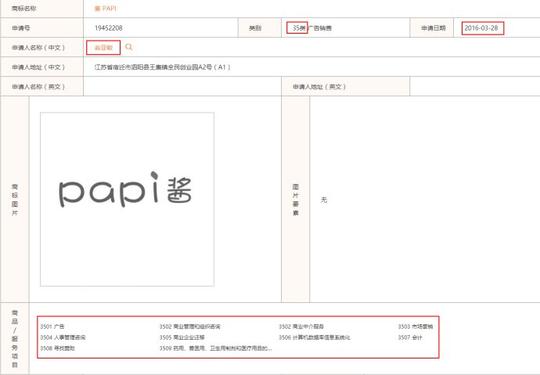Click the 3502 商业管理 consulting service item
Image resolution: width=540 pixels, height=375 pixels.
pyautogui.click(x=190, y=326)
